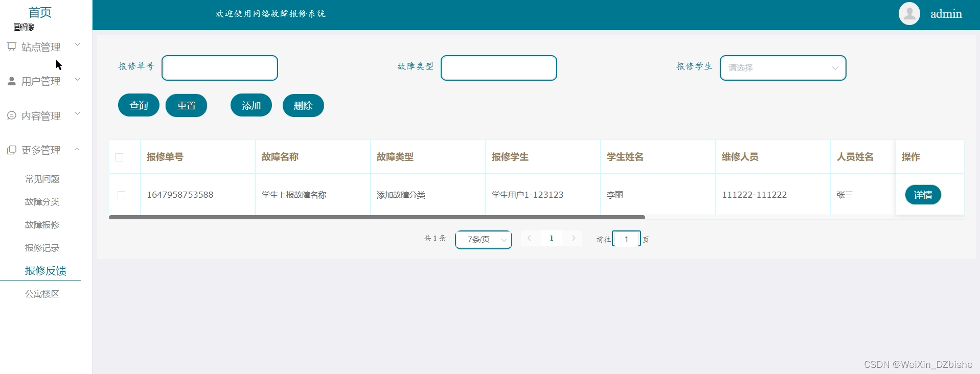Viewport: 980px width, 374px height.
Task: Click the content management chat bubble icon
Action: coord(12,115)
